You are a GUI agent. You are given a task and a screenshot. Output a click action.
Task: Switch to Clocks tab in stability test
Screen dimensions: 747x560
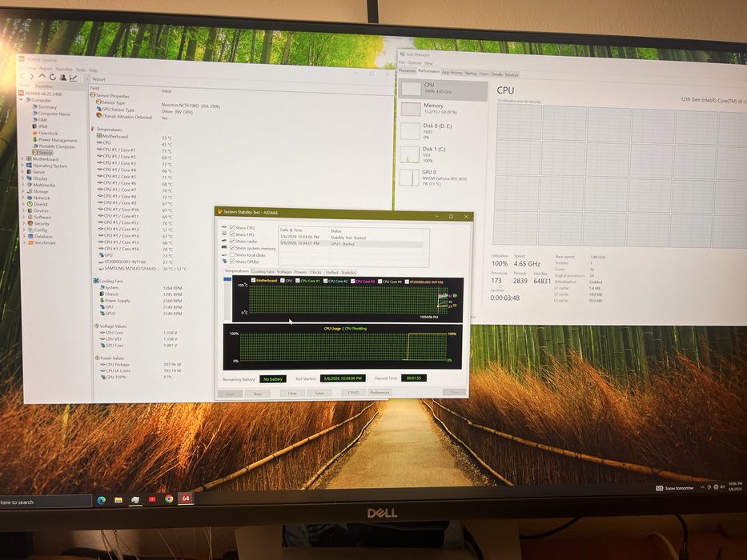point(316,272)
